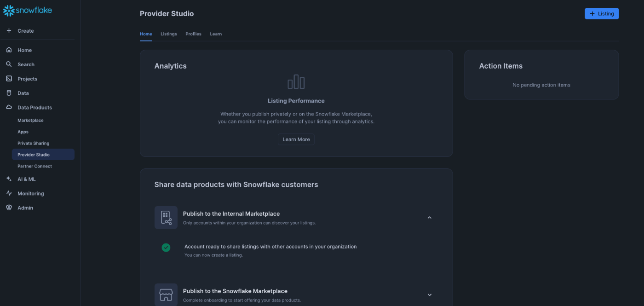Click the Home house icon in sidebar

pos(9,50)
